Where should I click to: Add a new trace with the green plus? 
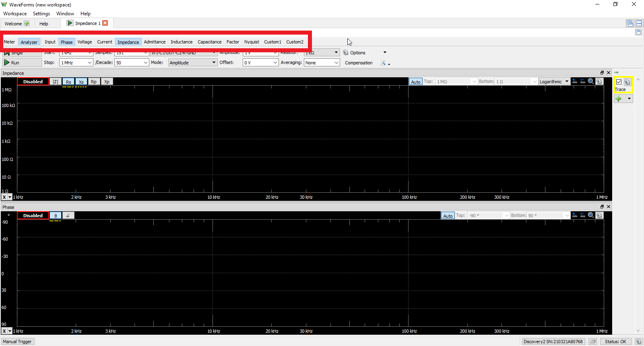tap(619, 99)
